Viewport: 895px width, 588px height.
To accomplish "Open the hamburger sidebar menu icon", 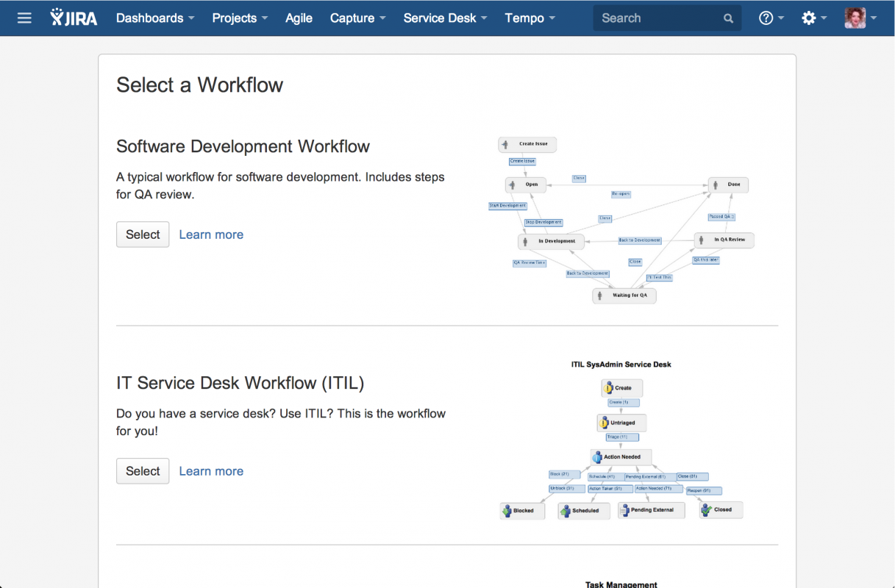I will [x=24, y=18].
